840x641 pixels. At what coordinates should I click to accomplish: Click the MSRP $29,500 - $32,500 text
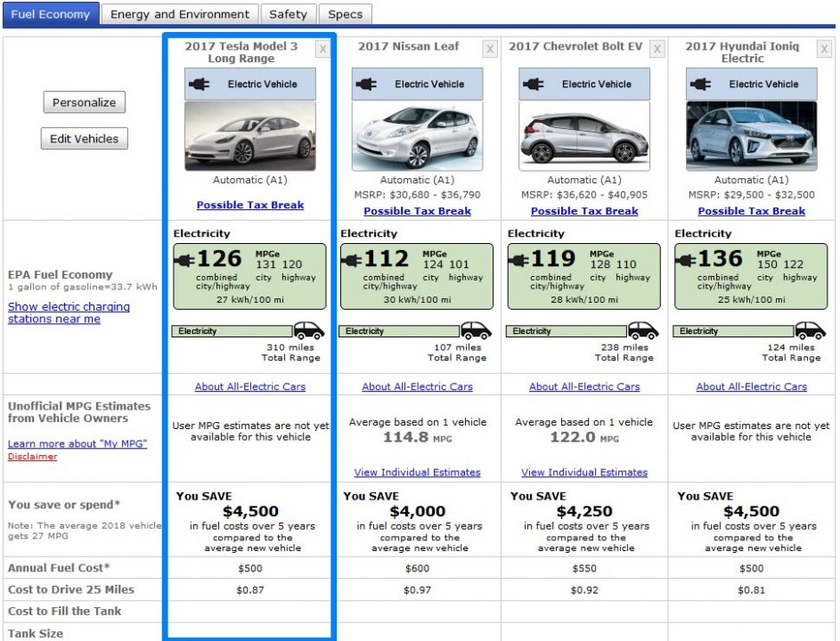(752, 195)
